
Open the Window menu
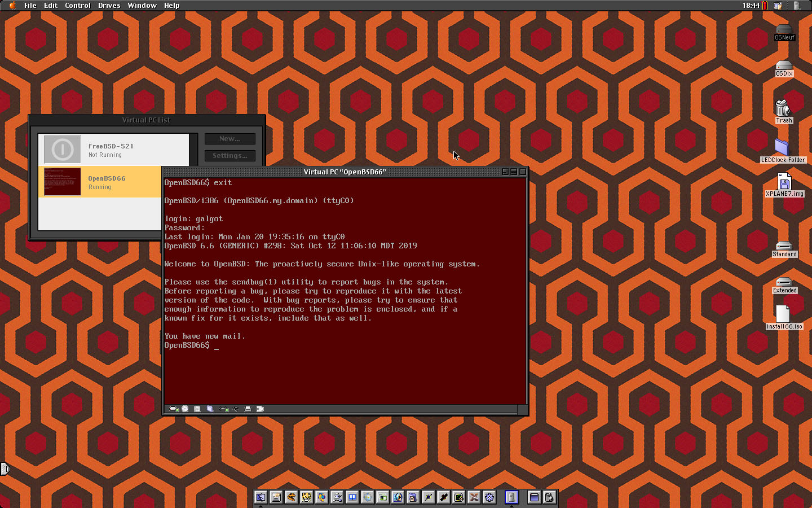coord(142,5)
